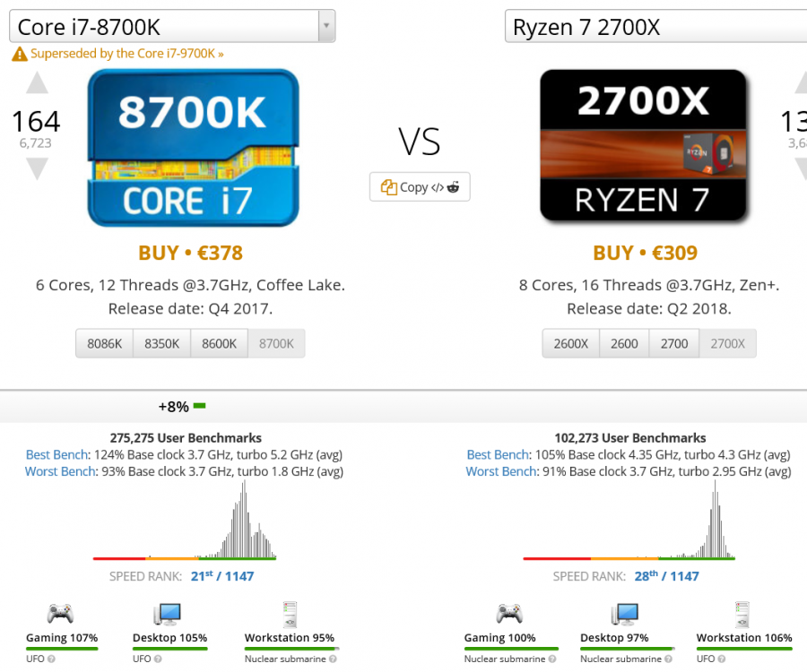Click the 2700X benchmark distribution histogram
Image resolution: width=807 pixels, height=672 pixels.
(x=629, y=520)
